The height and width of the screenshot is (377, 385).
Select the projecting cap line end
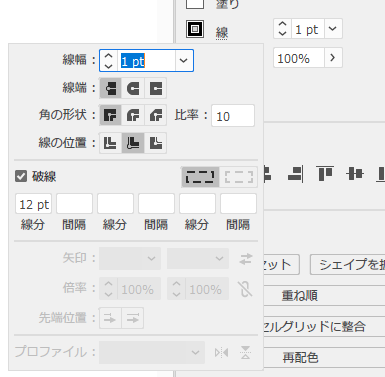pyautogui.click(x=156, y=88)
